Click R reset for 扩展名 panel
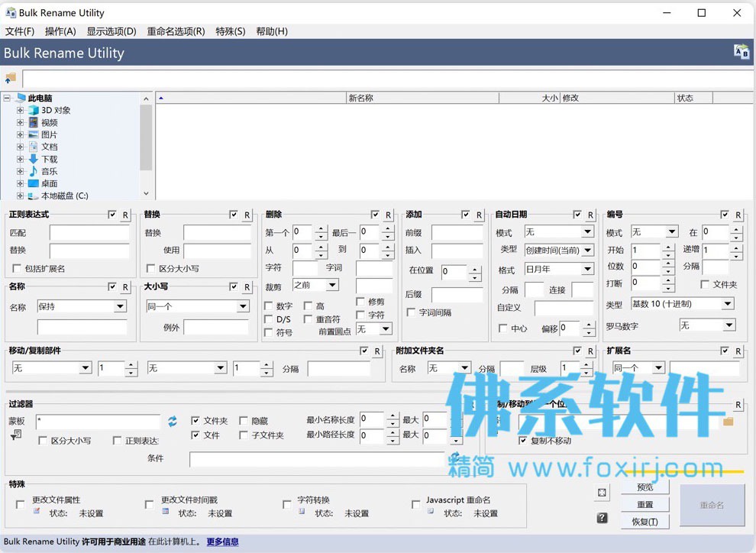The image size is (756, 553). click(x=738, y=351)
